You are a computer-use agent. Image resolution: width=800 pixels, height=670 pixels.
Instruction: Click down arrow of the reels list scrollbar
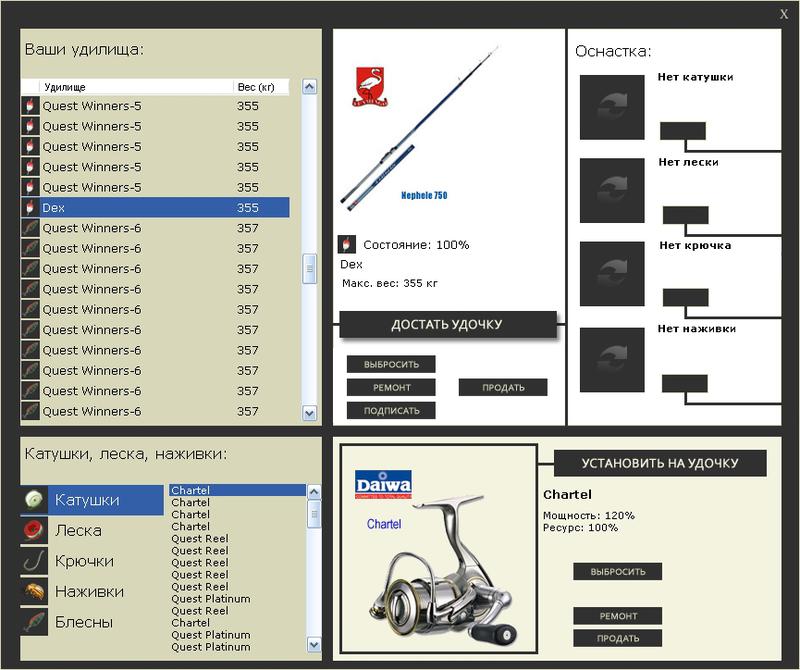pyautogui.click(x=314, y=644)
